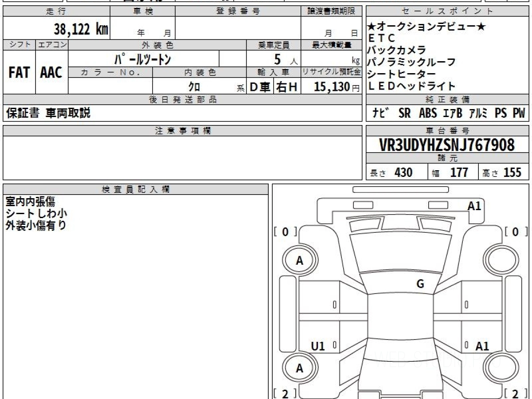The image size is (532, 399).
Task: Select the パノラミックルーフ sales point
Action: [411, 62]
